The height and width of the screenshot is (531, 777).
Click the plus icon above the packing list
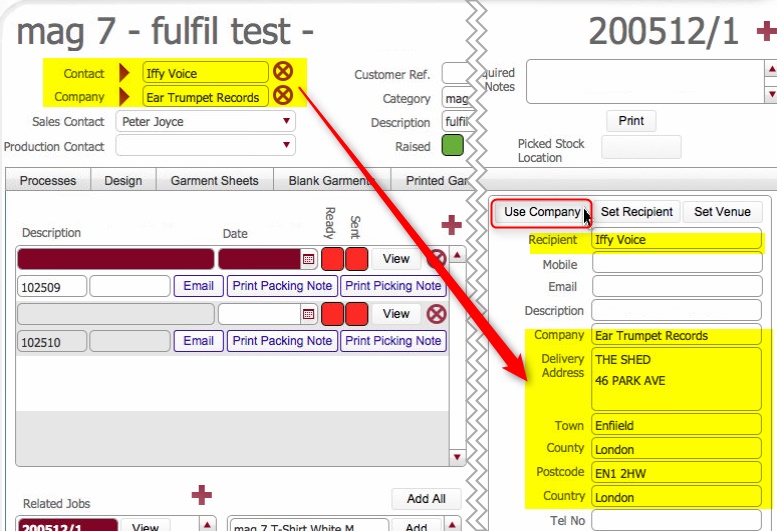coord(452,225)
